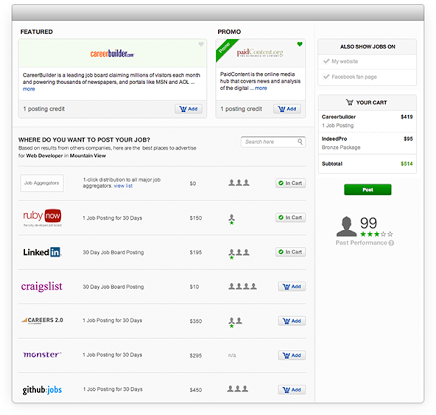The image size is (436, 415).
Task: Click the $150 price for ruby now
Action: (196, 218)
